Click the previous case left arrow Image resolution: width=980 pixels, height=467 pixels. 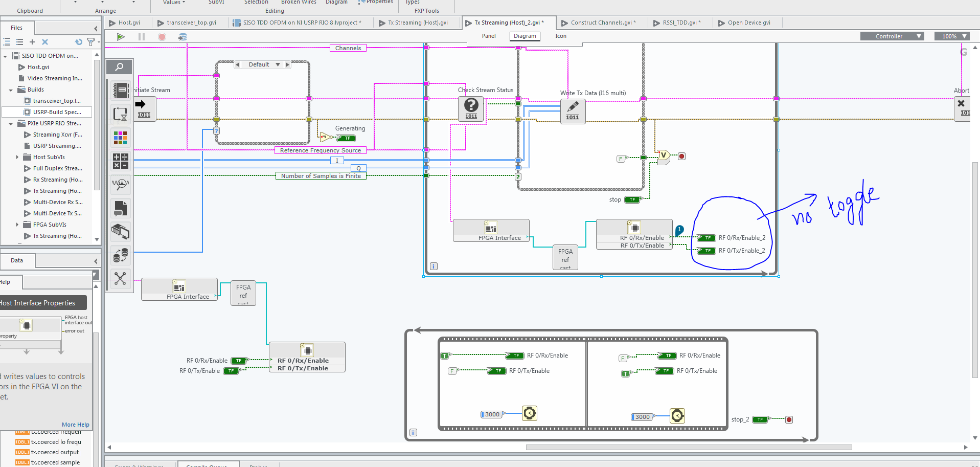tap(238, 64)
